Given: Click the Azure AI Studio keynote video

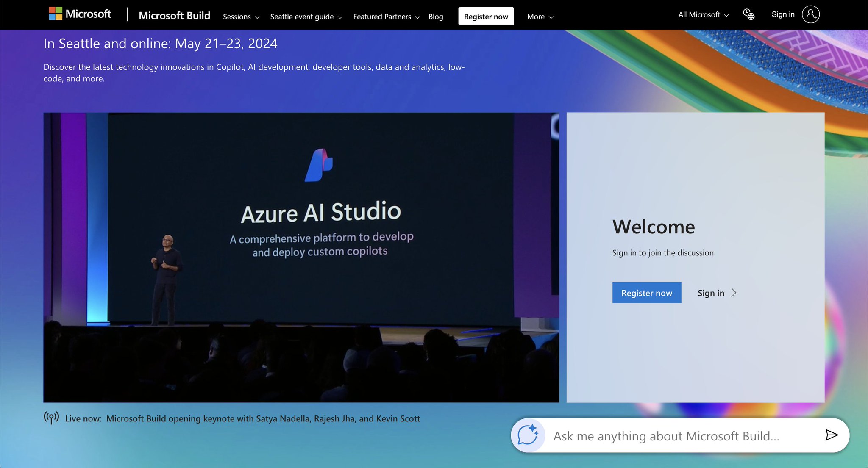Looking at the screenshot, I should 301,258.
